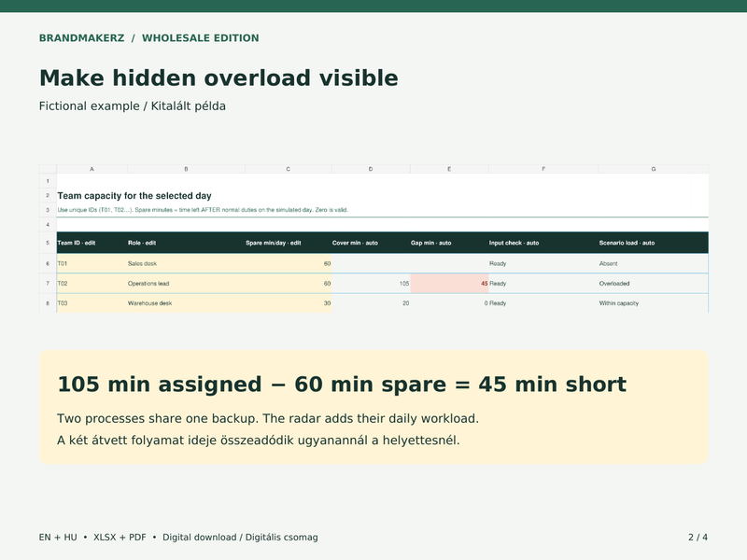This screenshot has width=747, height=560.
Task: Click the 'Use unique IDs' instruction note
Action: [x=203, y=209]
